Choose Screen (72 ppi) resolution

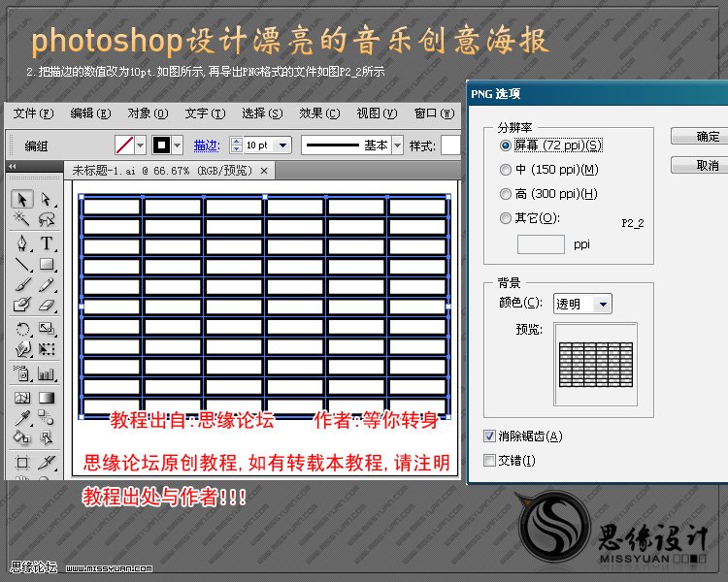point(551,145)
